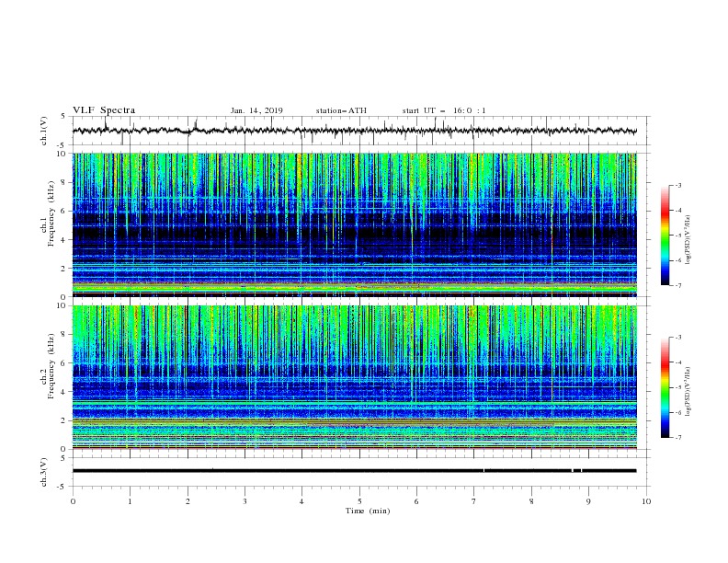Screen dimensions: 728x563
Task: Click the "4" kHz tick of ch.1 spectrogram
Action: (x=64, y=240)
